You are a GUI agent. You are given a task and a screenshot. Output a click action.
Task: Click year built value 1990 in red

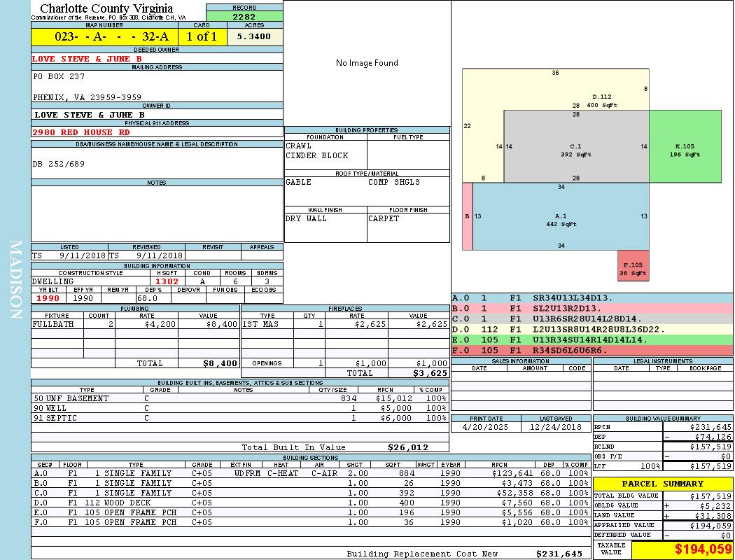point(48,298)
